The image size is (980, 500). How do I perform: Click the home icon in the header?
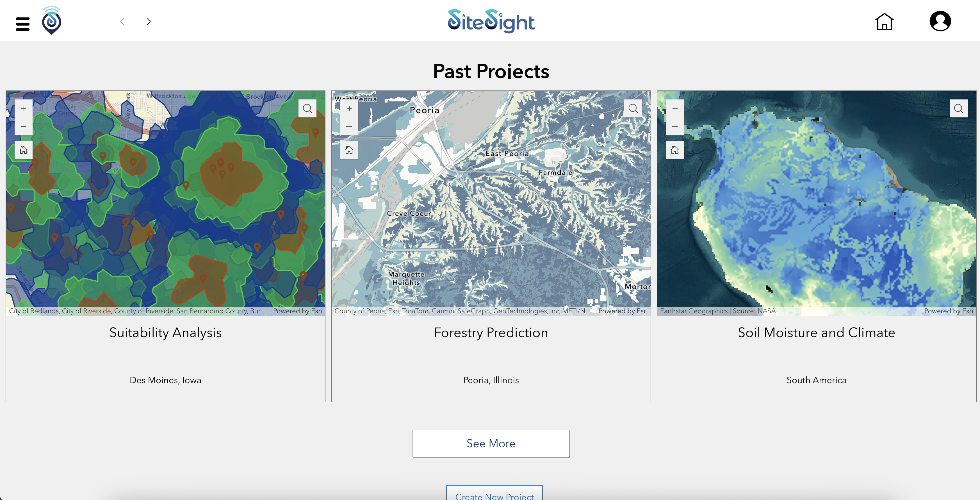[884, 22]
